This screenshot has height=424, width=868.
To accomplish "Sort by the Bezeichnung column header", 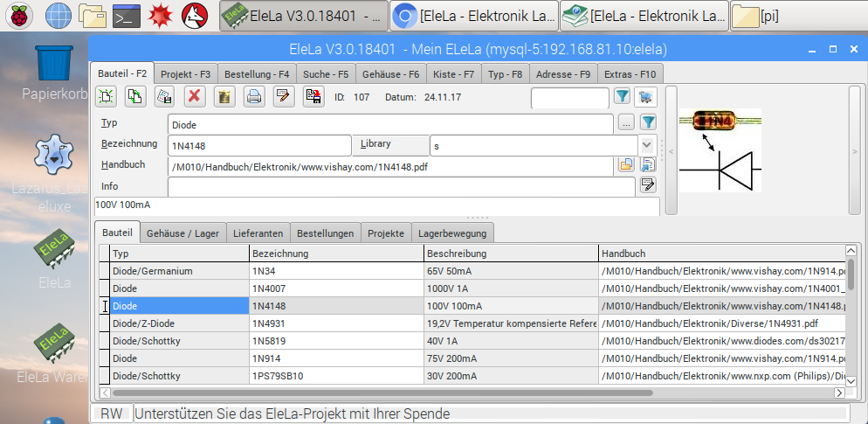I will (x=336, y=254).
